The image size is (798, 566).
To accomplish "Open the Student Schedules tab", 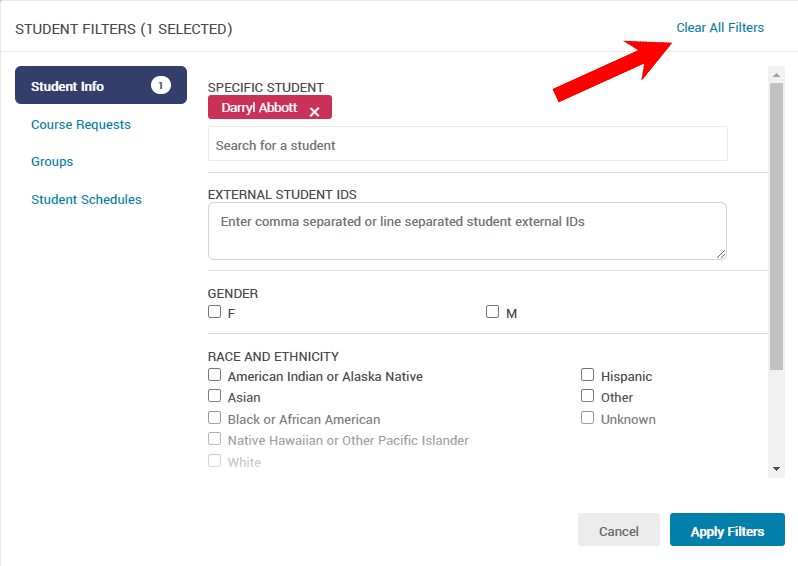I will coord(86,200).
